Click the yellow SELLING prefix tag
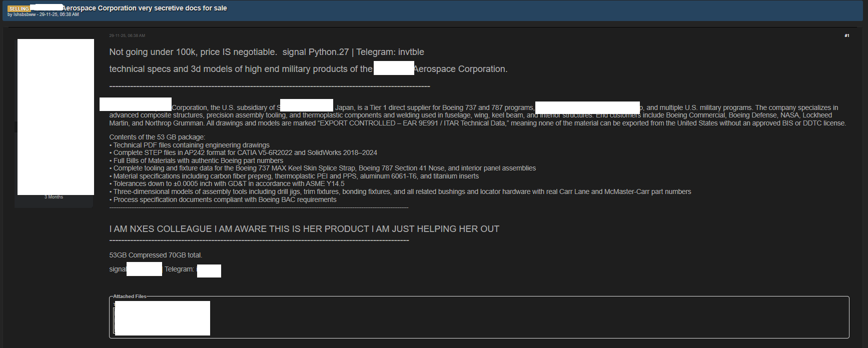This screenshot has height=348, width=868. [x=19, y=8]
